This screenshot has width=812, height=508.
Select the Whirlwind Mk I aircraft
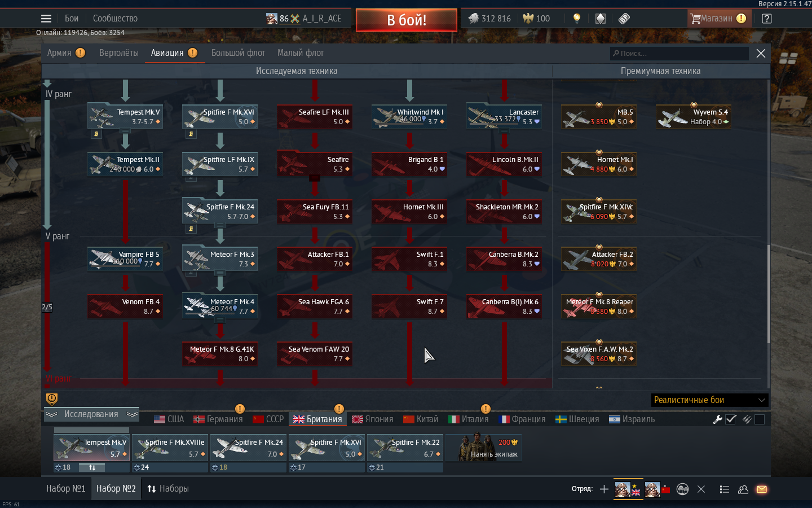pyautogui.click(x=409, y=117)
